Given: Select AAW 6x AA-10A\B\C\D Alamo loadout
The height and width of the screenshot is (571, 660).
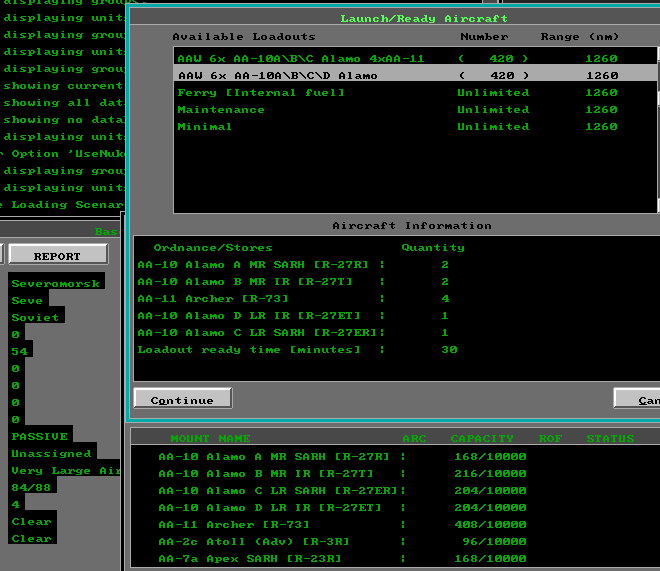Looking at the screenshot, I should (x=415, y=75).
